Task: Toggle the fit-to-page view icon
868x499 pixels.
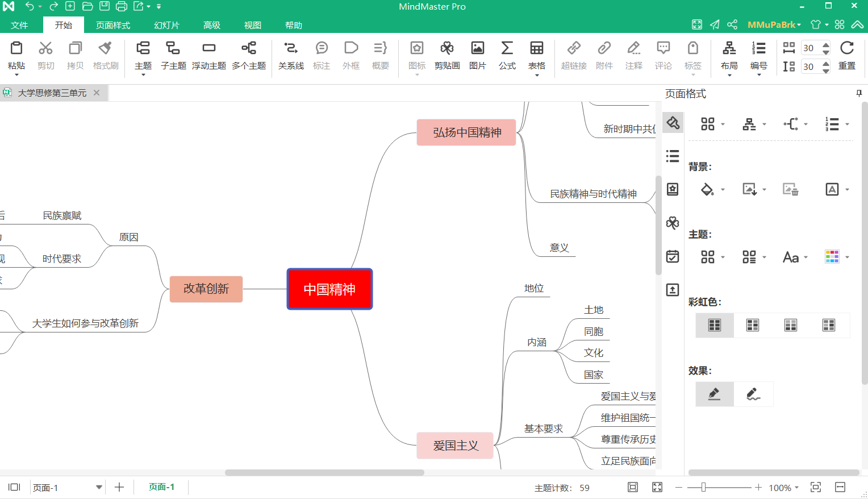Action: [x=633, y=487]
